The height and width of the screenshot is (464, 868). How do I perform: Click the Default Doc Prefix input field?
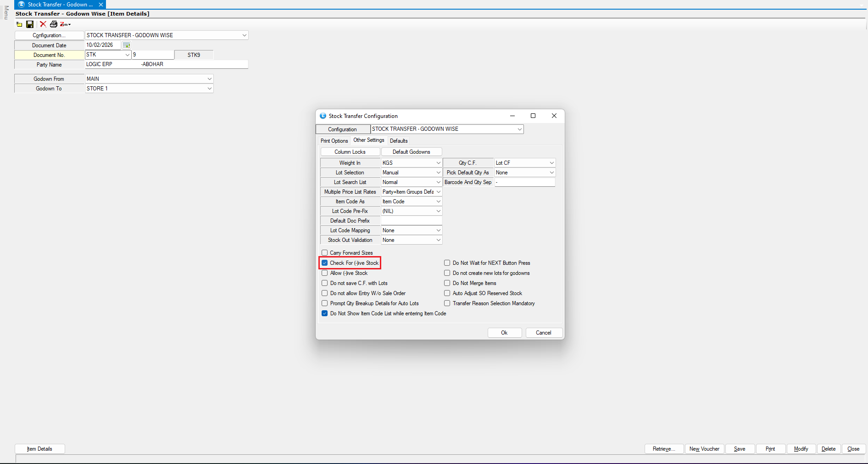pyautogui.click(x=411, y=221)
